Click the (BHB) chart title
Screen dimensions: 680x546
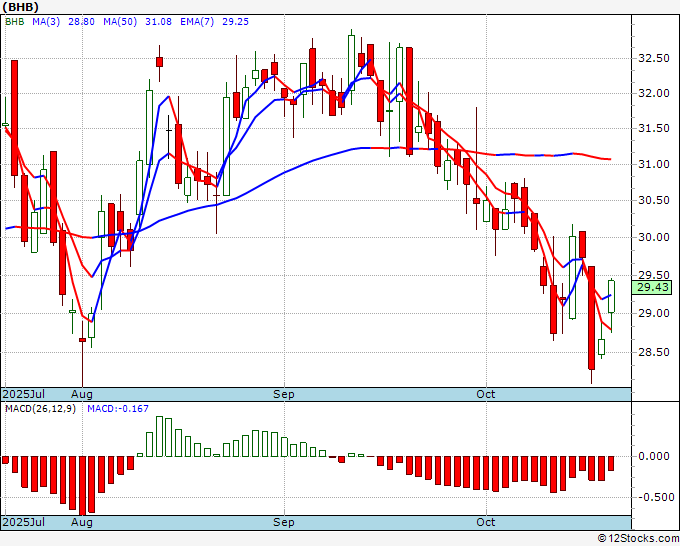pos(20,7)
